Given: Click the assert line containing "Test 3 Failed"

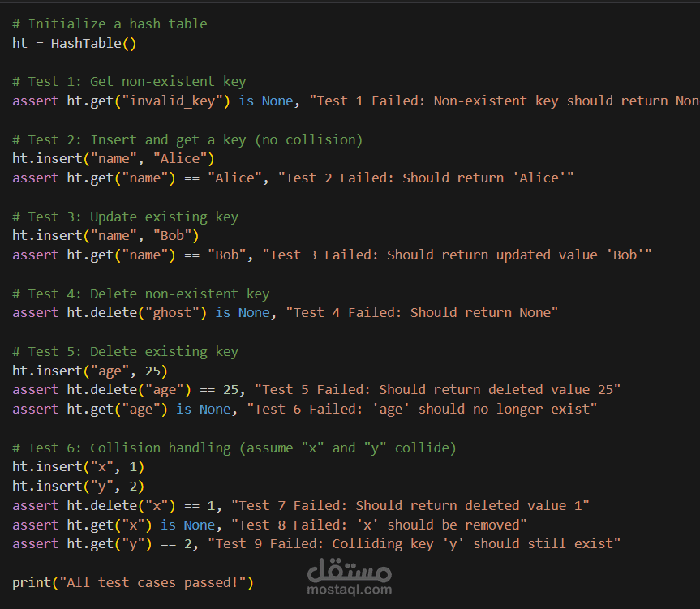Looking at the screenshot, I should [x=332, y=255].
